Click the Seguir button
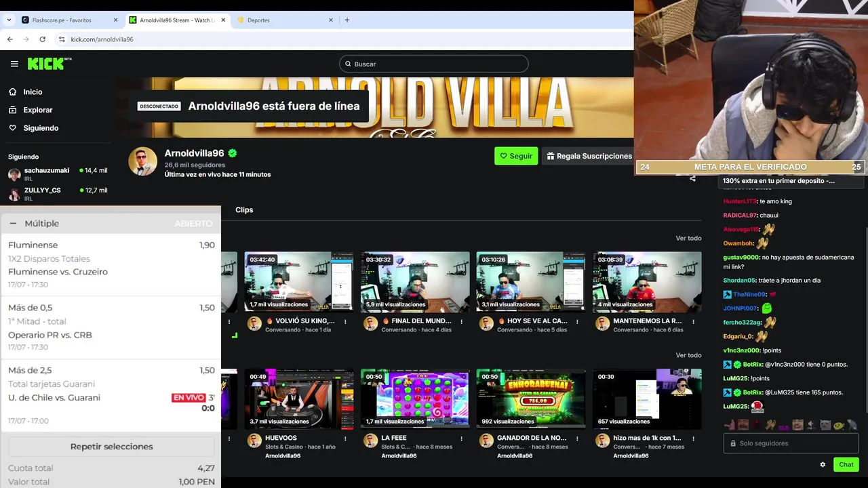Screen dimensions: 868x488 click(516, 156)
